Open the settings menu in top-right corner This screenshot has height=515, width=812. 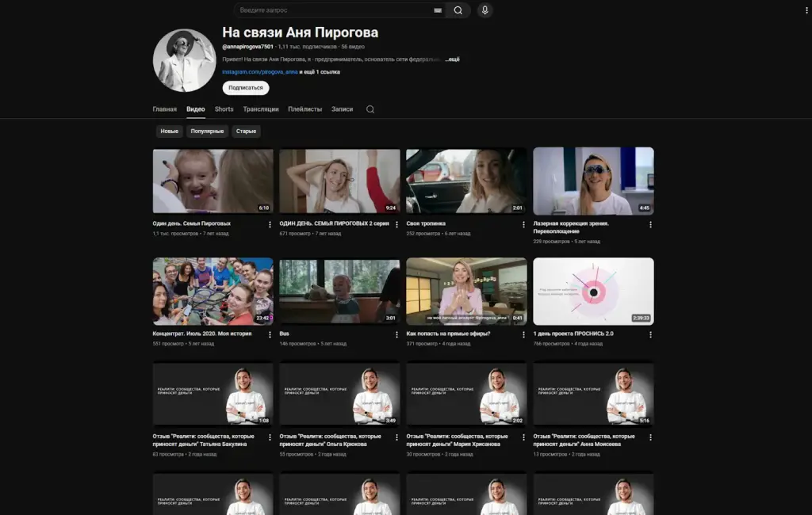(806, 10)
